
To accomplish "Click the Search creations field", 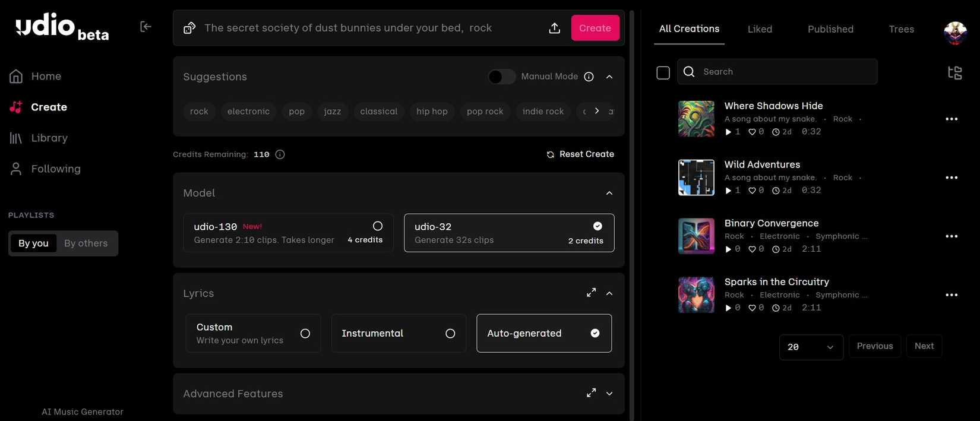I will point(777,72).
